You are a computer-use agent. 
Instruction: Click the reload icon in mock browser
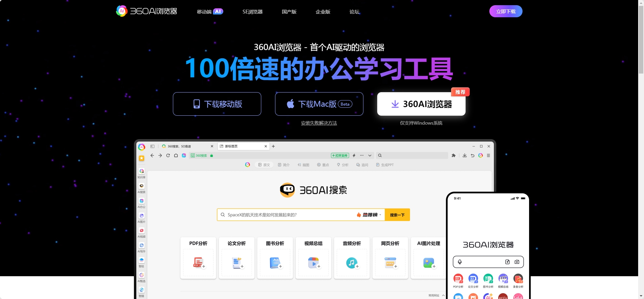coord(168,155)
